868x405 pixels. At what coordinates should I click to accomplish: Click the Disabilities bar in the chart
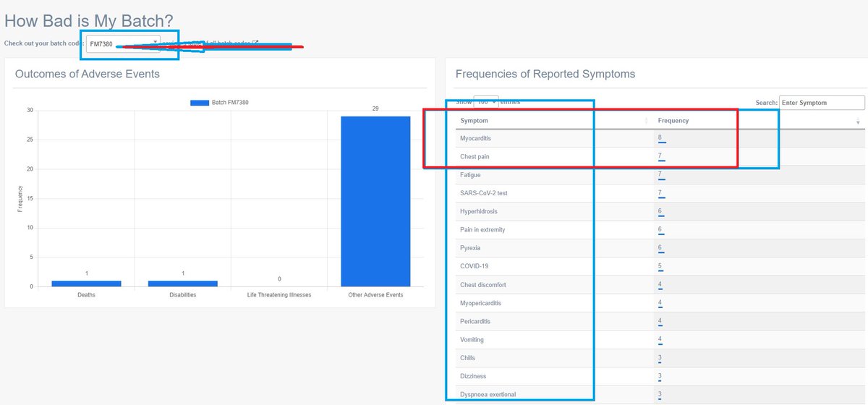(x=182, y=283)
